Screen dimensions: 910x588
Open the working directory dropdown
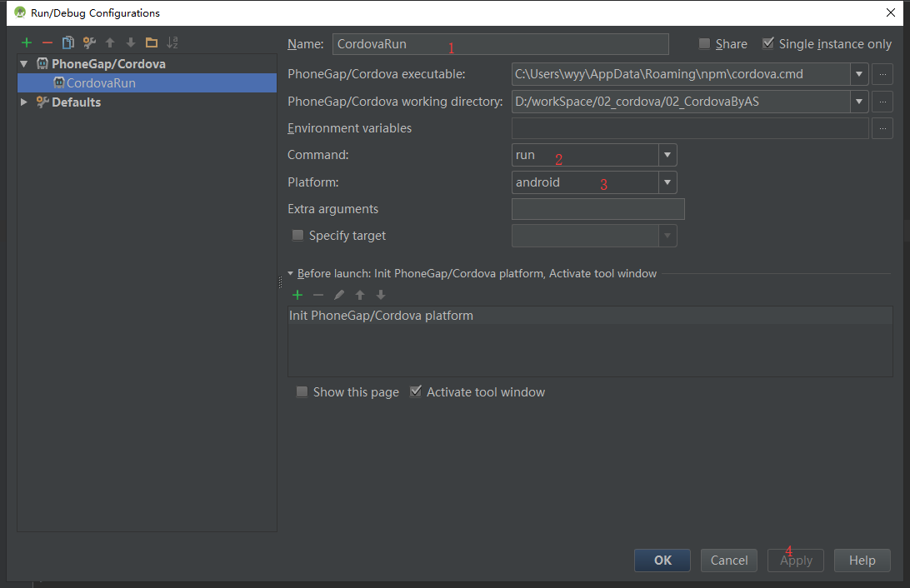point(859,102)
